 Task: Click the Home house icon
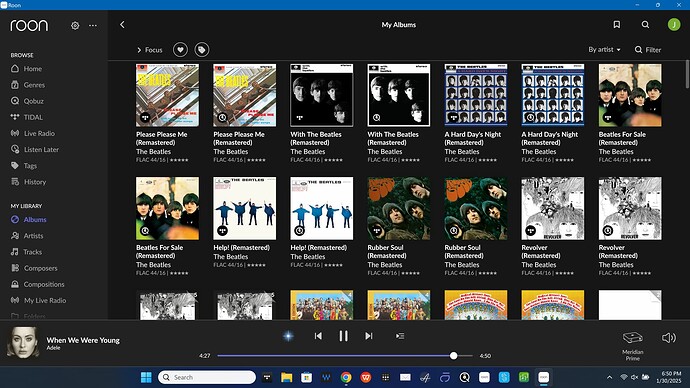pos(15,69)
